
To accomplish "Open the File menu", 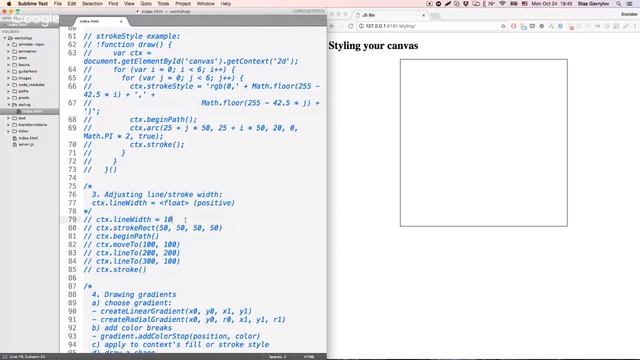I will point(58,4).
